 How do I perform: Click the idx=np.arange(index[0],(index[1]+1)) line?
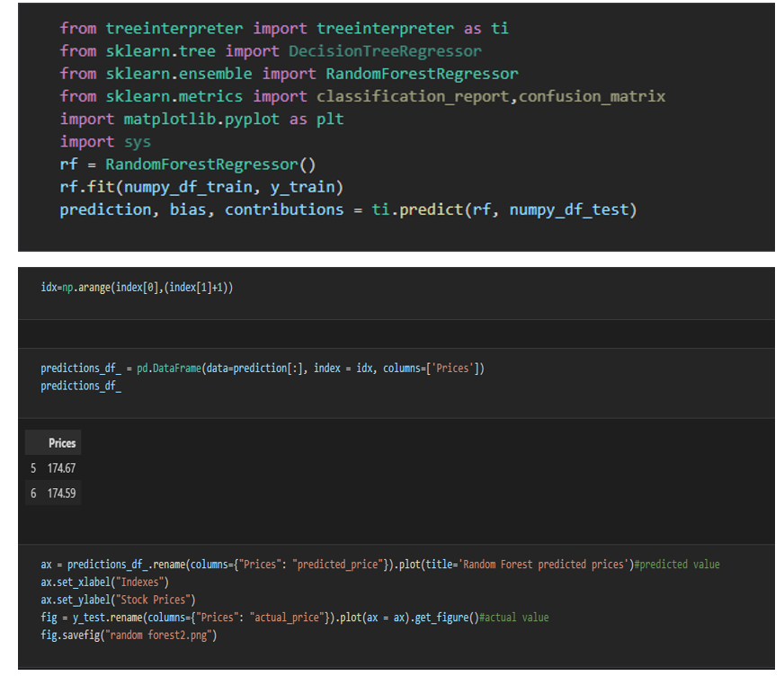coord(137,288)
